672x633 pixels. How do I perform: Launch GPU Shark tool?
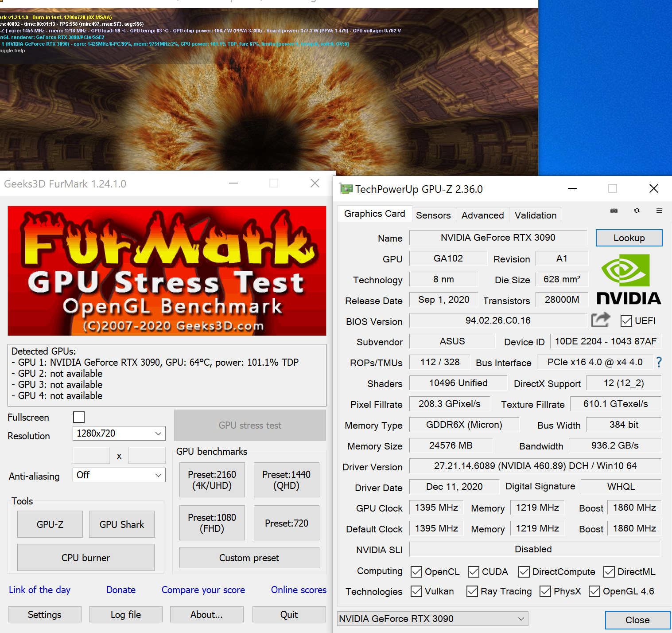click(x=122, y=524)
